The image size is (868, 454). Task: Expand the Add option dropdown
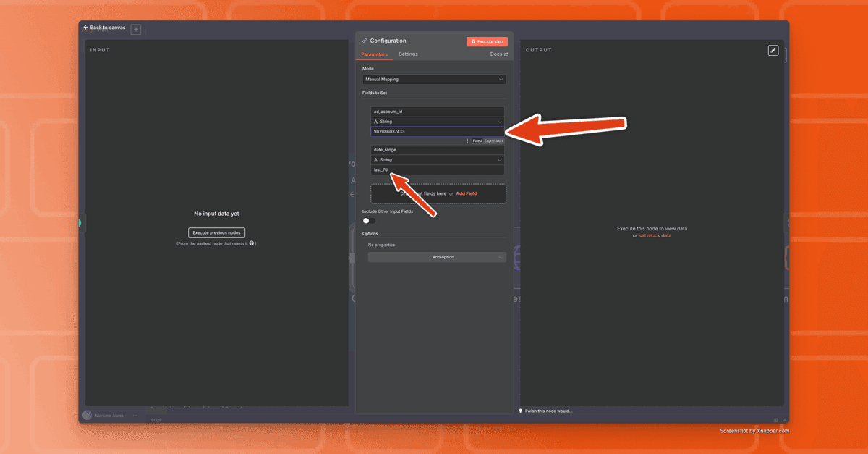pyautogui.click(x=437, y=257)
